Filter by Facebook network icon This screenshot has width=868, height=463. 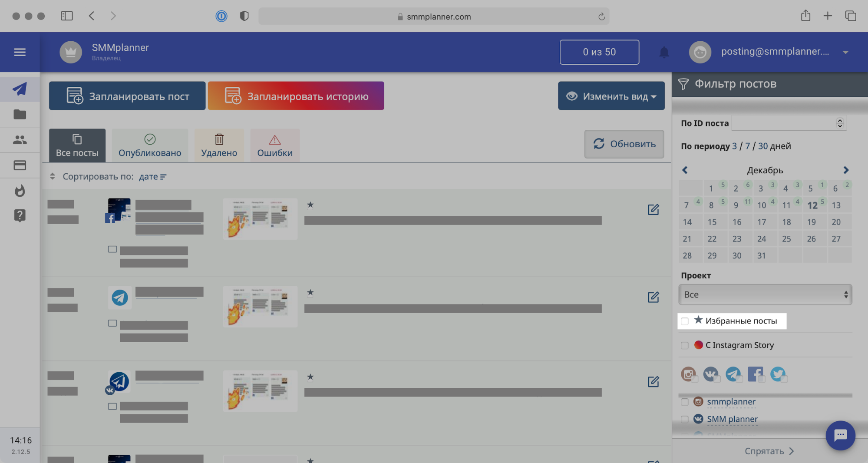pyautogui.click(x=756, y=374)
